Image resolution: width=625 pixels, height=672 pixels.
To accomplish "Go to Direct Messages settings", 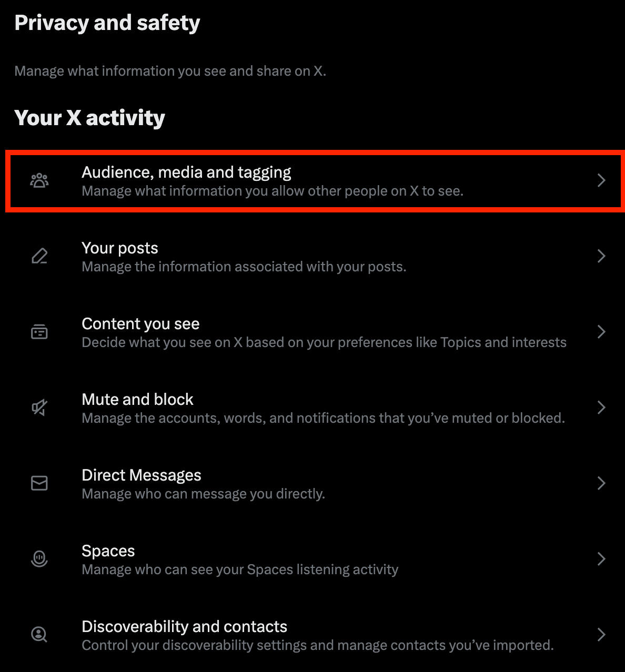I will pos(142,475).
